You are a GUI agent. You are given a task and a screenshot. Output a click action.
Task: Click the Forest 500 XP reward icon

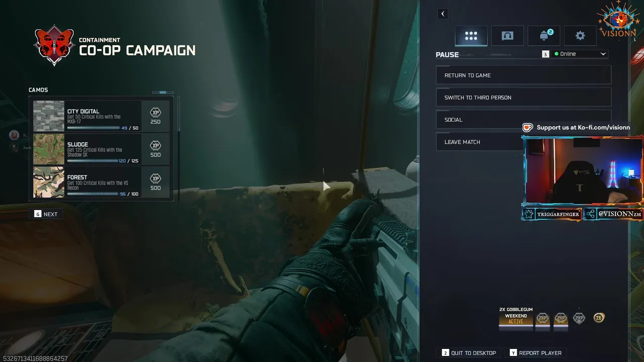tap(155, 182)
